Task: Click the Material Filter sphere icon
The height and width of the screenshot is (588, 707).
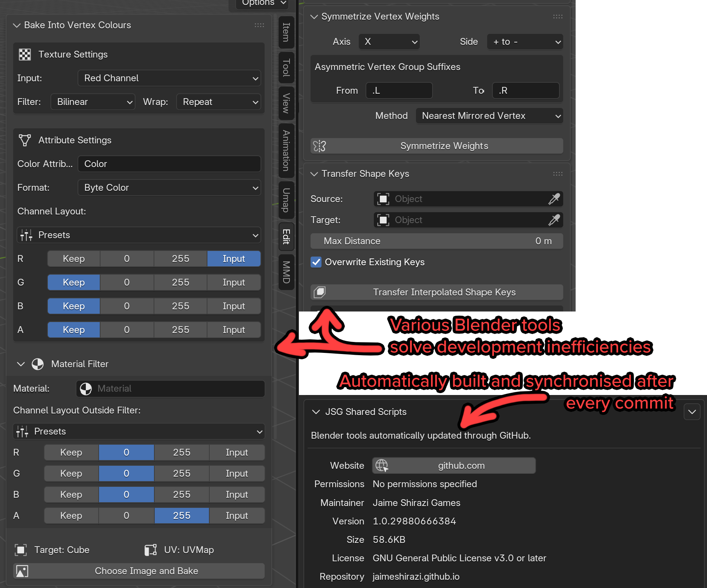Action: 38,364
